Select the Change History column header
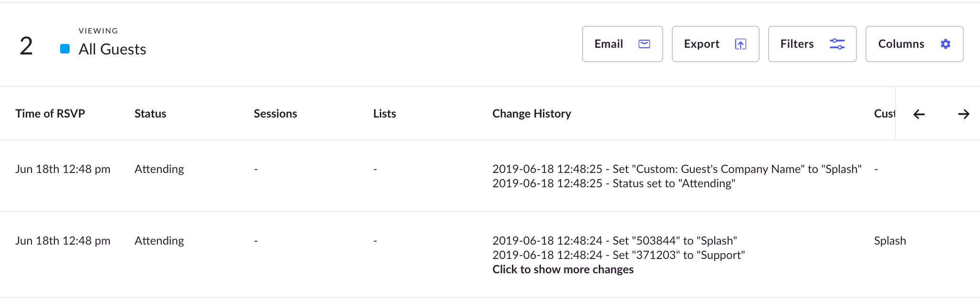Image resolution: width=980 pixels, height=301 pixels. tap(532, 114)
